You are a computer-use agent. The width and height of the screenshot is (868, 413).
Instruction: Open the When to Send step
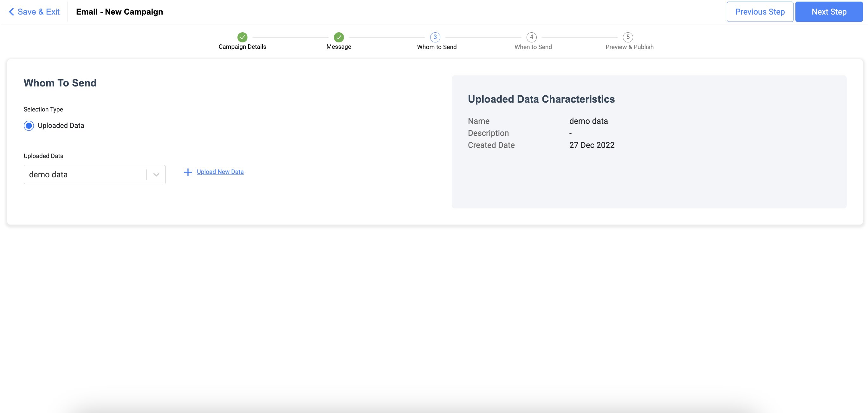533,47
